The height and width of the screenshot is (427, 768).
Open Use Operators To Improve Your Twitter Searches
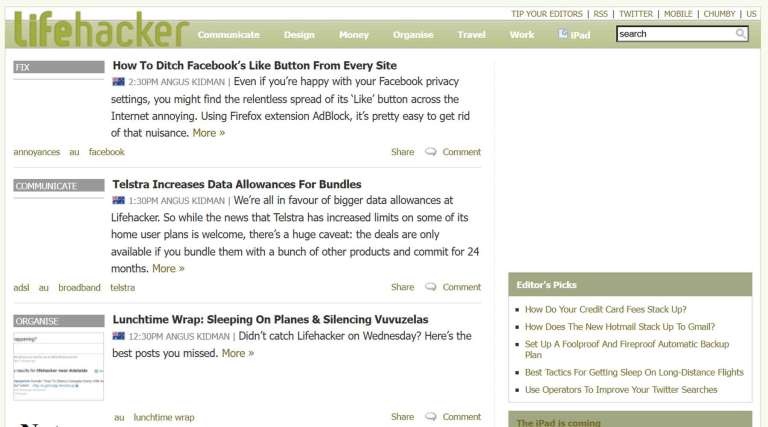[621, 390]
